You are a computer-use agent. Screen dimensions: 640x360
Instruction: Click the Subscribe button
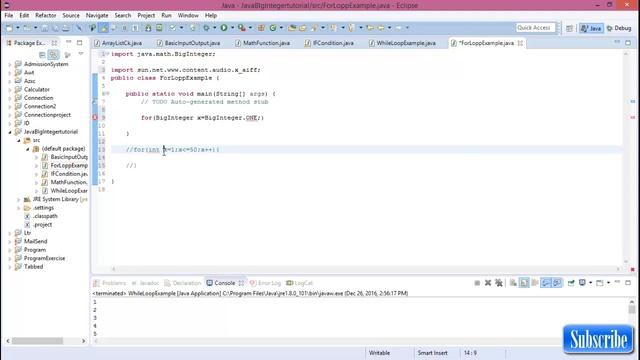pyautogui.click(x=598, y=339)
